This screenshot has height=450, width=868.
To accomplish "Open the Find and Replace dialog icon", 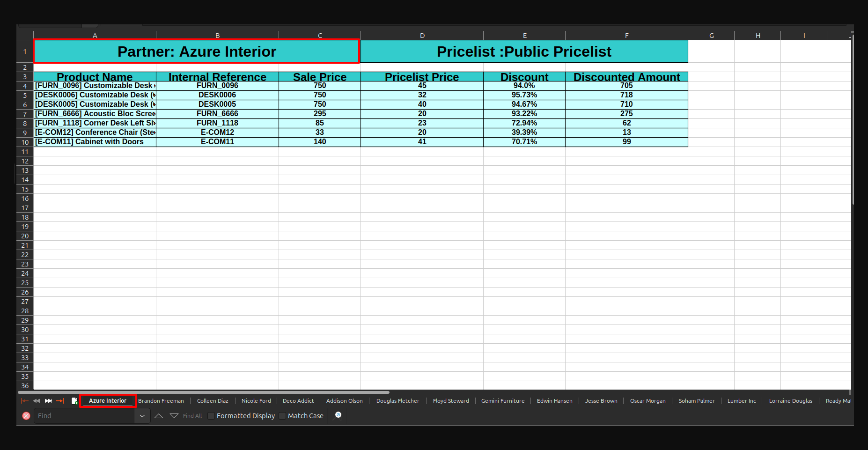I will coord(338,415).
